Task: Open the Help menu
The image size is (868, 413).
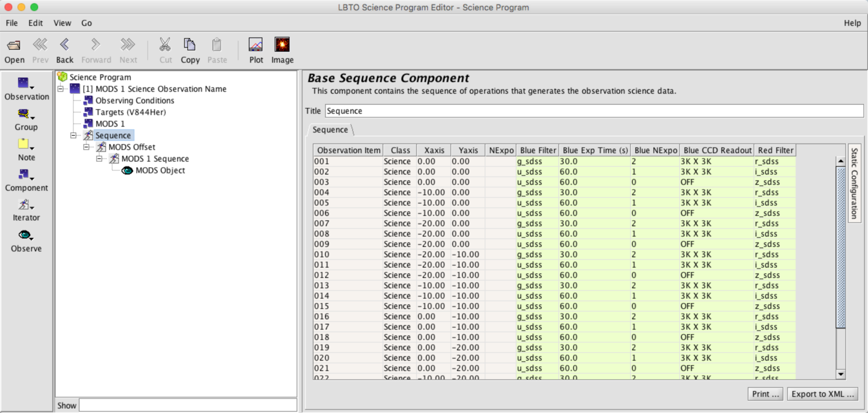Action: tap(852, 23)
